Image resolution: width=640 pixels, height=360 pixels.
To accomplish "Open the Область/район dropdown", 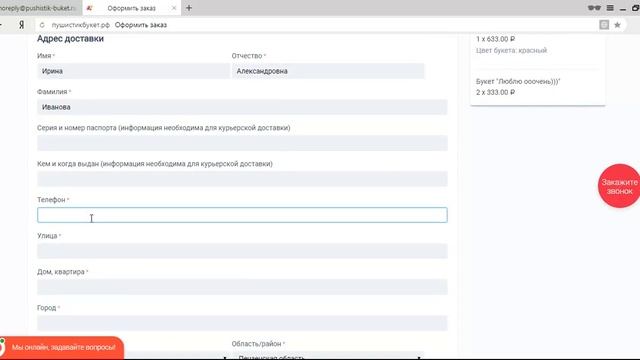I will (328, 356).
